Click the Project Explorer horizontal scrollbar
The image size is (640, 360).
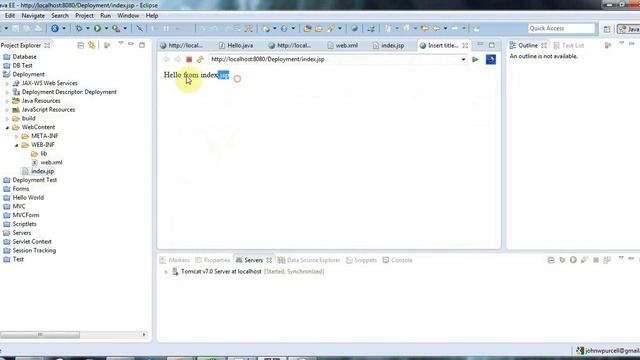pos(40,335)
